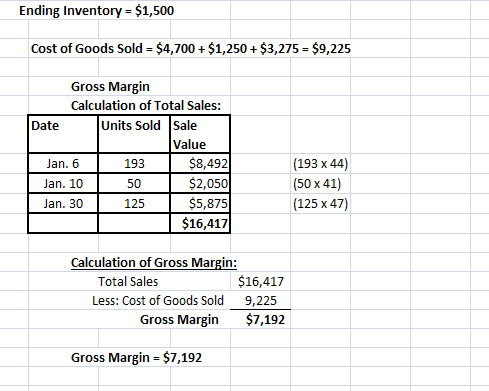Image resolution: width=489 pixels, height=391 pixels.
Task: Click the Cost of Goods Sold formula line
Action: click(x=191, y=49)
